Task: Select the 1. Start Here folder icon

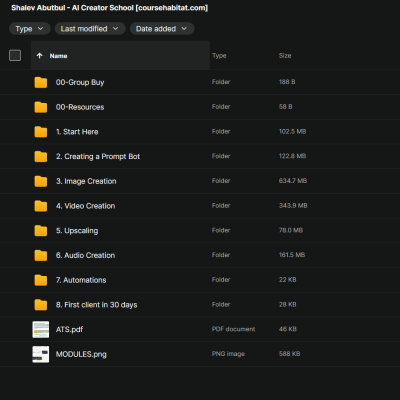Action: coord(41,132)
